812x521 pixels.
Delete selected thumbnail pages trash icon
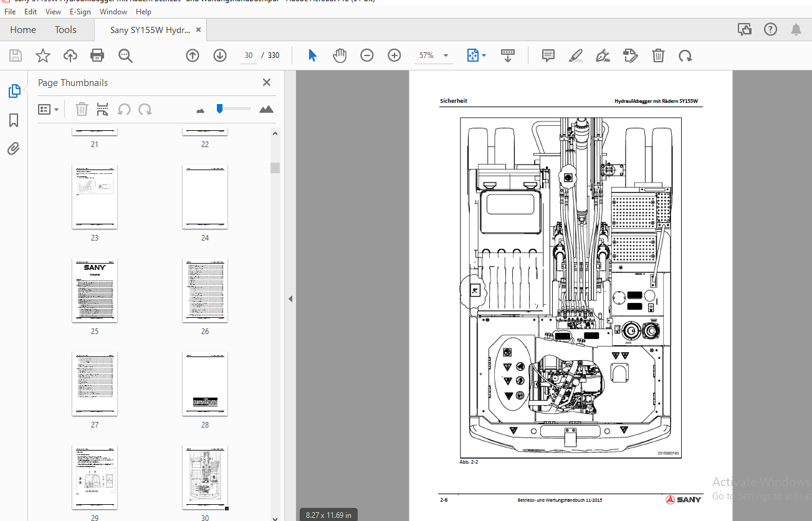click(82, 109)
